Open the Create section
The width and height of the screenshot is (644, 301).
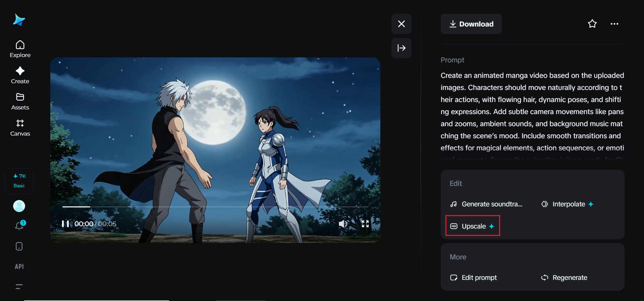[20, 75]
